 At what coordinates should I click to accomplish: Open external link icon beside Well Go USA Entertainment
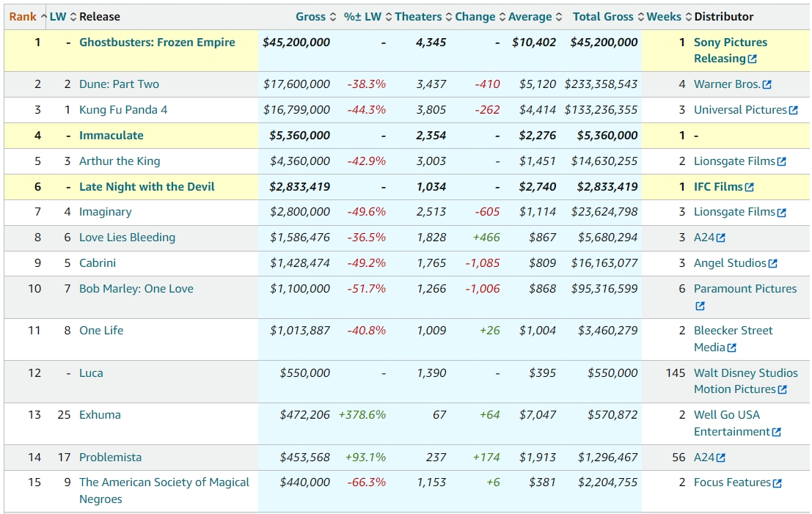[x=776, y=432]
